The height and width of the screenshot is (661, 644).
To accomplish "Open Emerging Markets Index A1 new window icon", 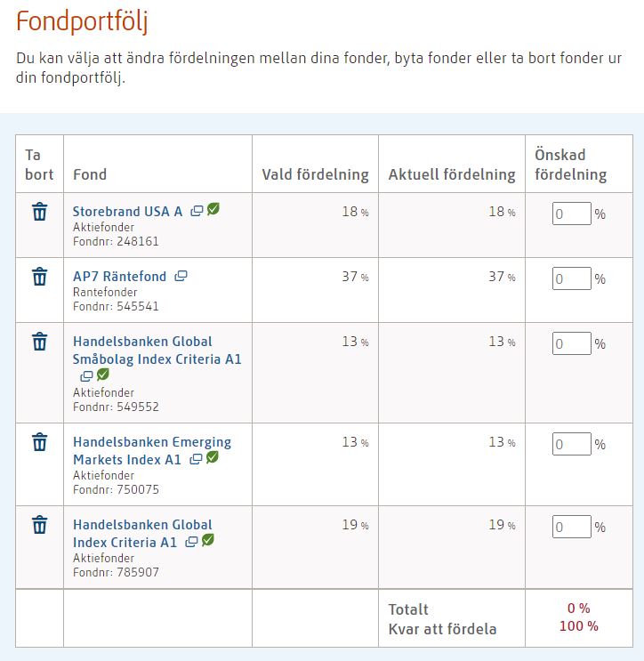I will 196,459.
